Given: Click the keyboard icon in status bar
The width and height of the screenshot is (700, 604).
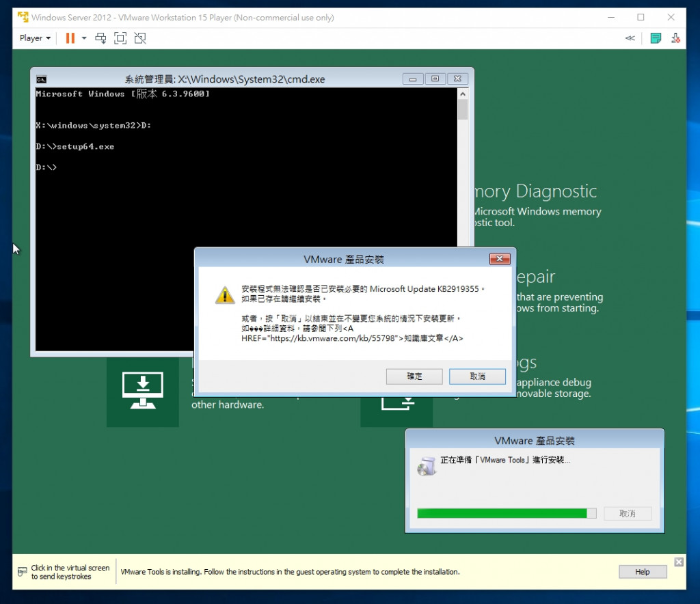Looking at the screenshot, I should [23, 571].
